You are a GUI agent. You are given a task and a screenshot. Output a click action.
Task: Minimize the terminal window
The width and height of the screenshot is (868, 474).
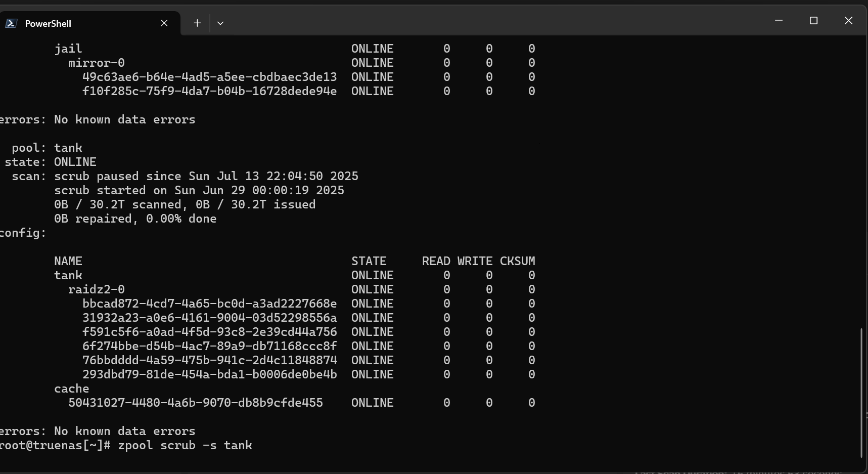[x=779, y=21]
